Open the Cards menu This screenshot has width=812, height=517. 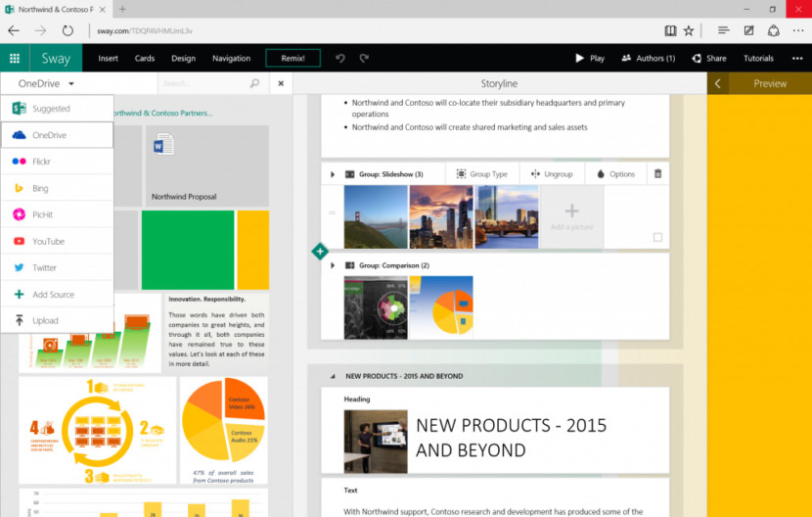coord(145,58)
